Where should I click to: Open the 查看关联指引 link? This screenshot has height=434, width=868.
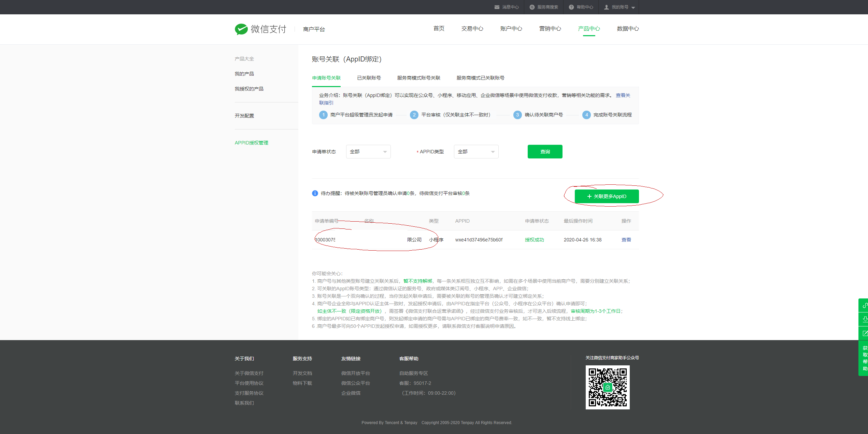(x=623, y=95)
